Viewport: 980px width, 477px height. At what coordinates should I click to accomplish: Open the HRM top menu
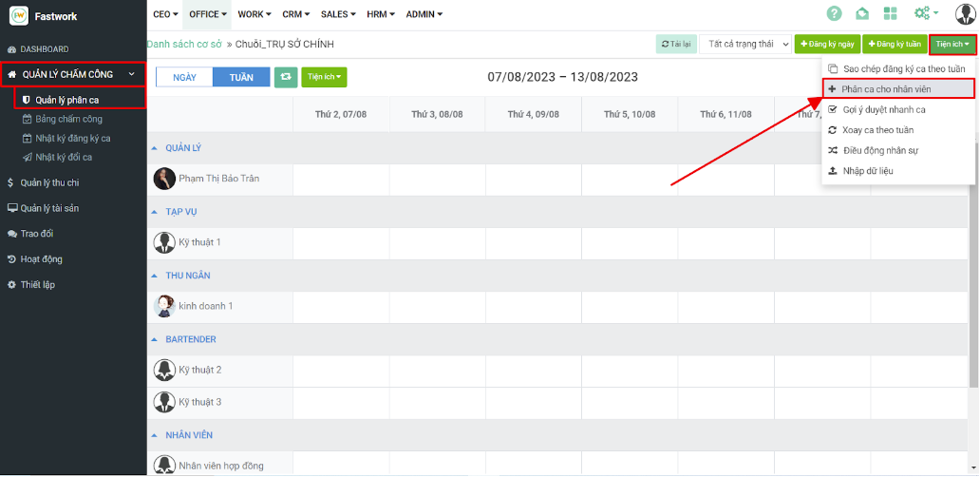click(x=380, y=14)
